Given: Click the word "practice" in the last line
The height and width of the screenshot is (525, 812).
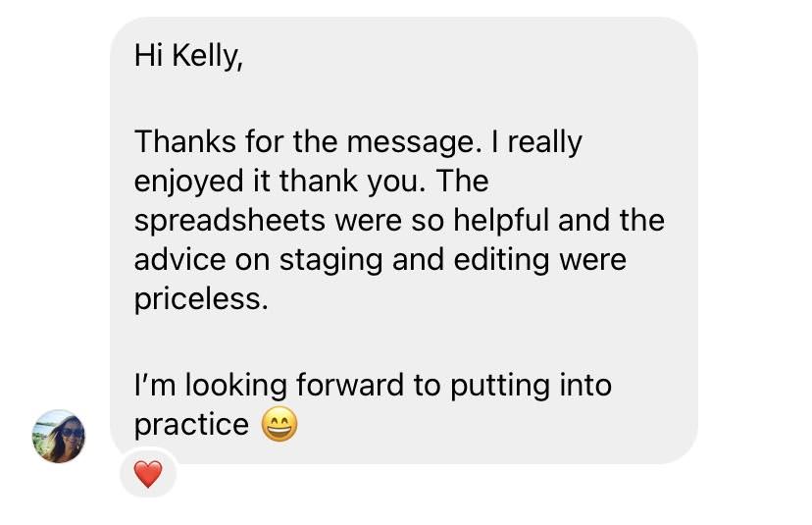Looking at the screenshot, I should 191,425.
